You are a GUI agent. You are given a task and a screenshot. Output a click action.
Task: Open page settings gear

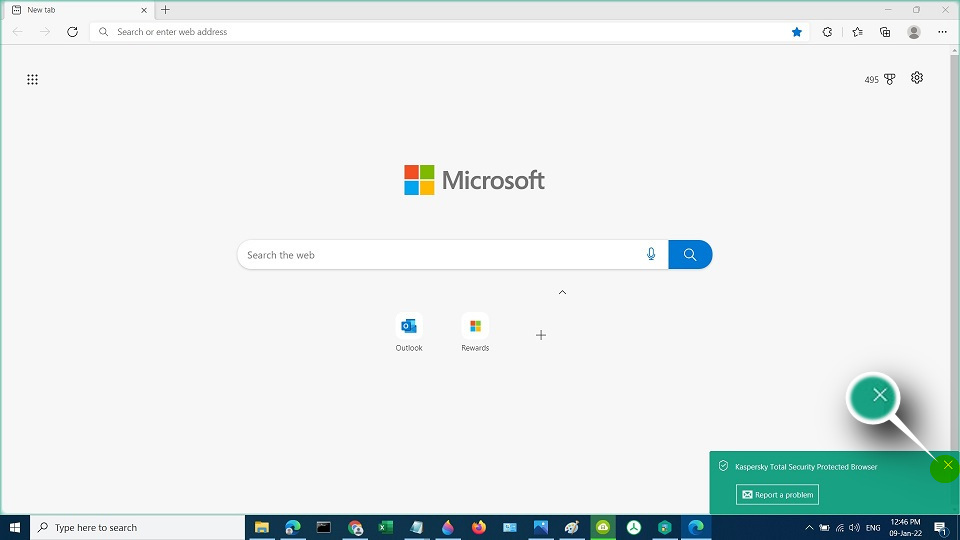(917, 78)
